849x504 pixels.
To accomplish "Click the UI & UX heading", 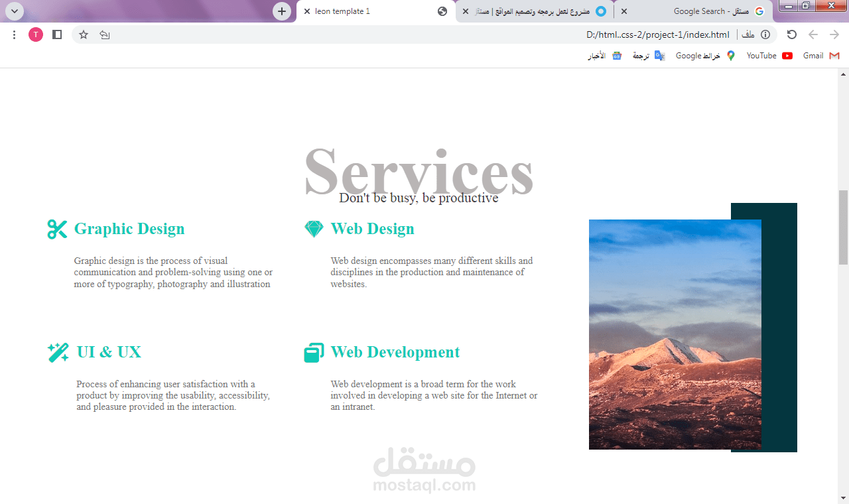I will (x=109, y=352).
